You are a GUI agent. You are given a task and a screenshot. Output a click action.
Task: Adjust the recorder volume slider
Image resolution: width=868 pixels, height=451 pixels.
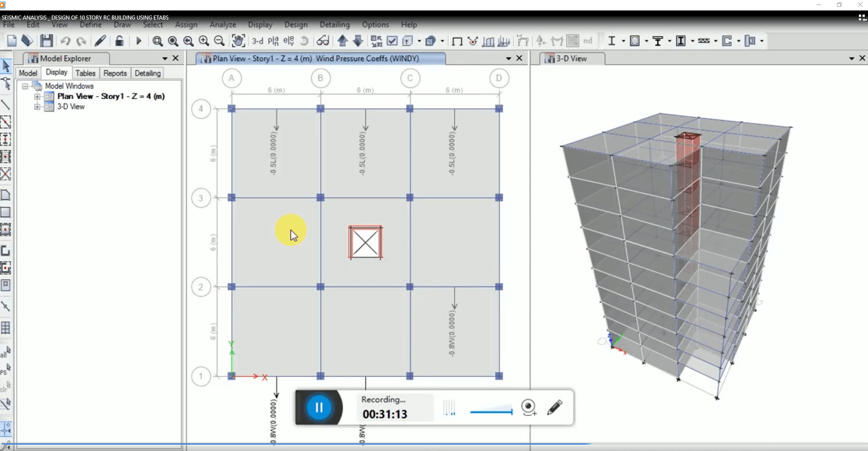(x=491, y=411)
